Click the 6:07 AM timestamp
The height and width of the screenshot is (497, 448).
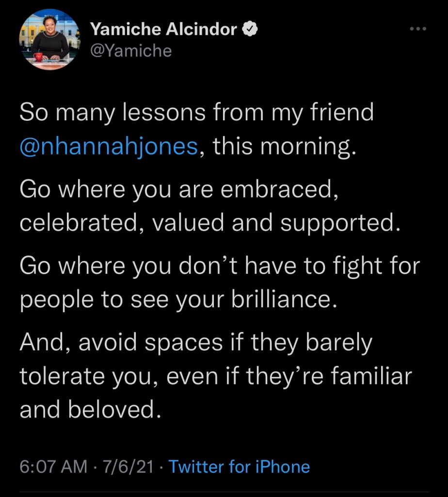54,467
